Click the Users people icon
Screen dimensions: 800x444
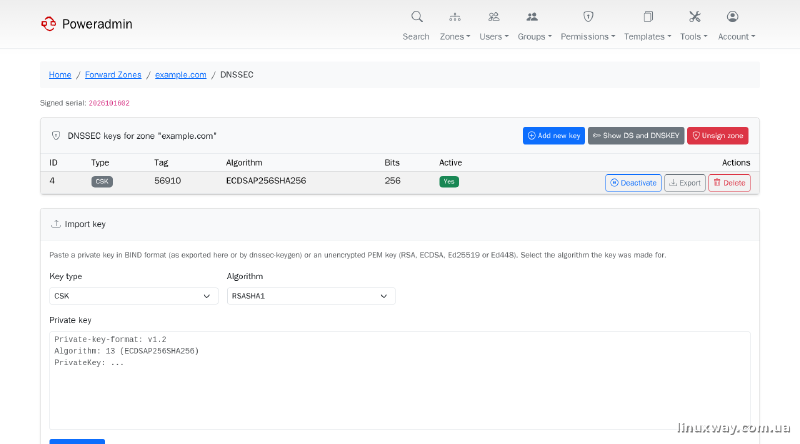[493, 17]
